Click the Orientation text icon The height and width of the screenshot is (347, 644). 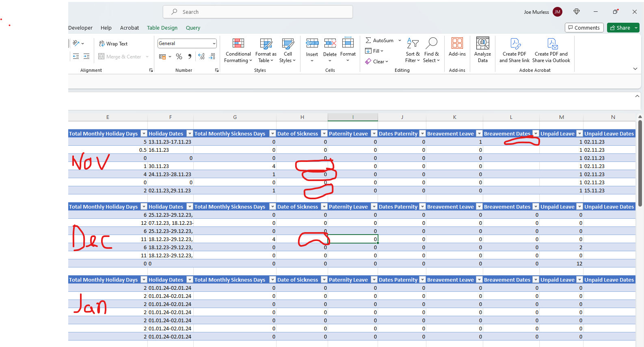tap(76, 43)
